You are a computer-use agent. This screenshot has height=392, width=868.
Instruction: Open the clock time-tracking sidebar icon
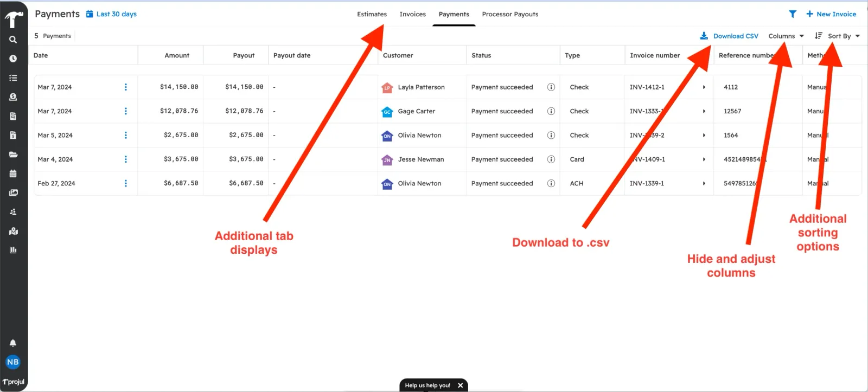[13, 59]
